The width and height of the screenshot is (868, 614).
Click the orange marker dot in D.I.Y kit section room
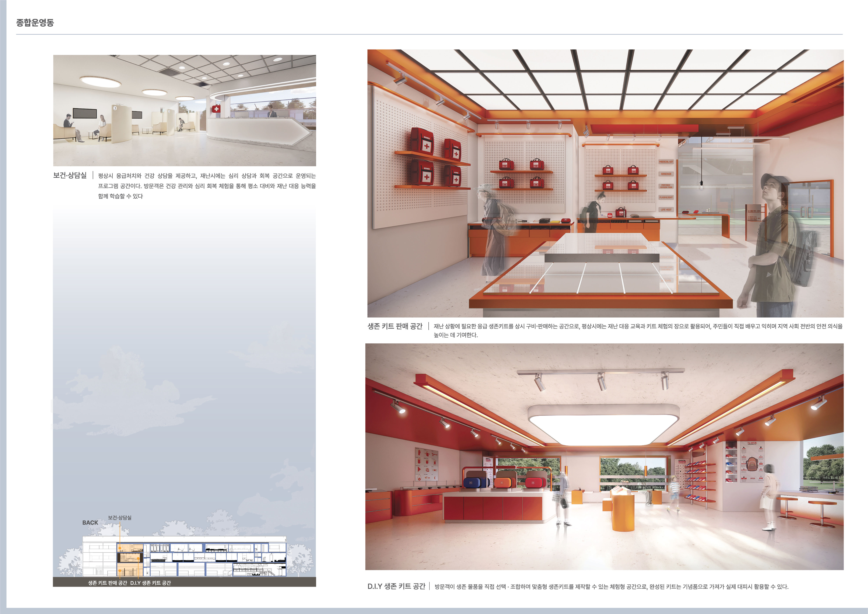138,558
